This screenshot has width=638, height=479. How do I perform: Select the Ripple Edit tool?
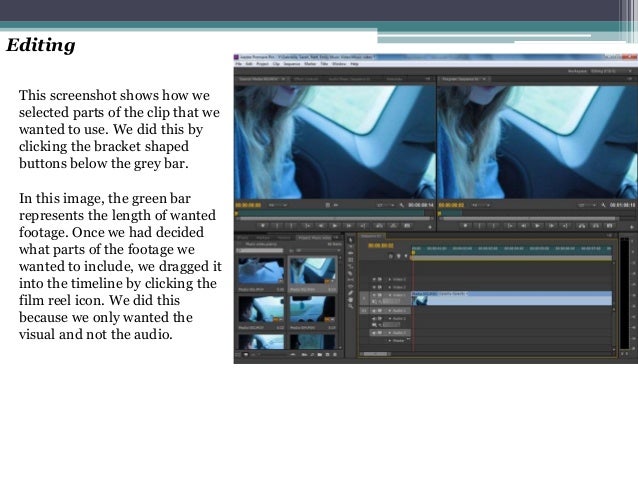[351, 253]
